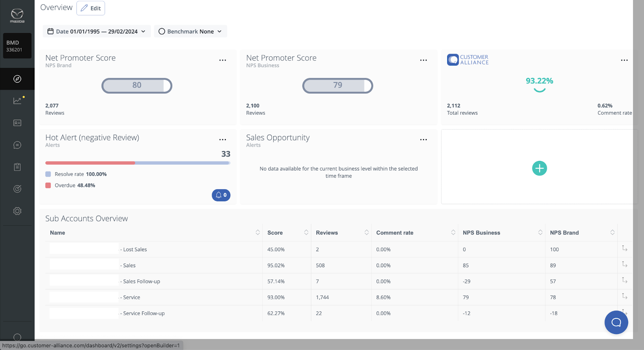Open the Service sub account arrow

point(625,296)
